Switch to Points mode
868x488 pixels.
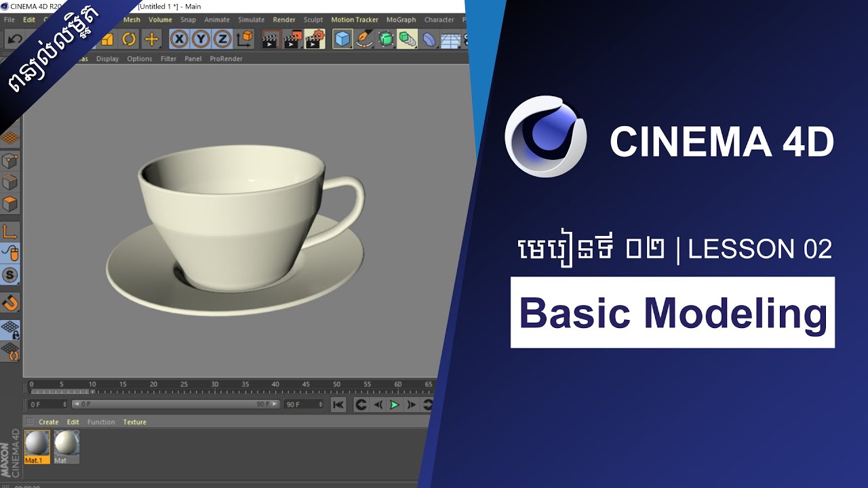click(10, 161)
